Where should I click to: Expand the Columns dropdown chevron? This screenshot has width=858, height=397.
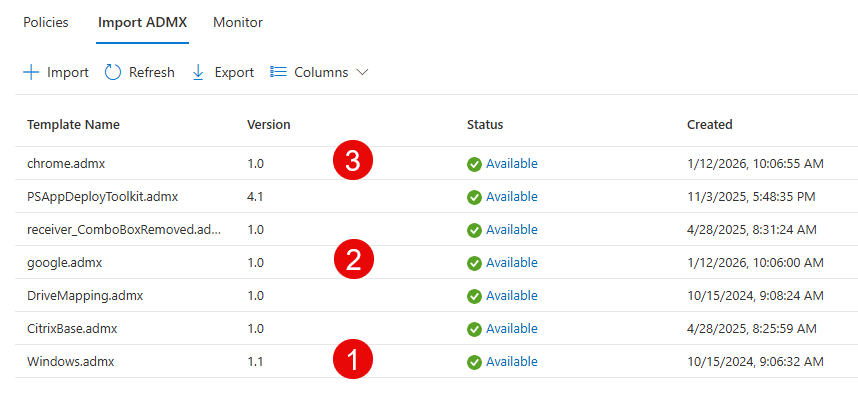[x=362, y=73]
